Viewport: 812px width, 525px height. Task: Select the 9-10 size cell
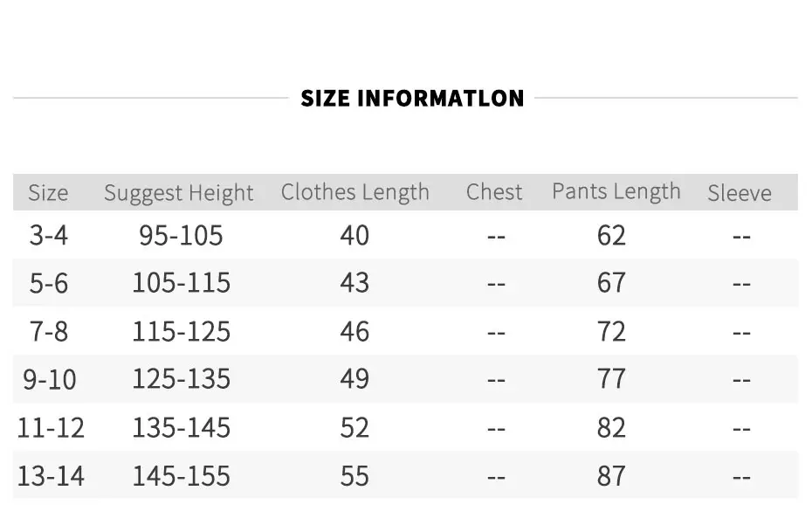[50, 379]
